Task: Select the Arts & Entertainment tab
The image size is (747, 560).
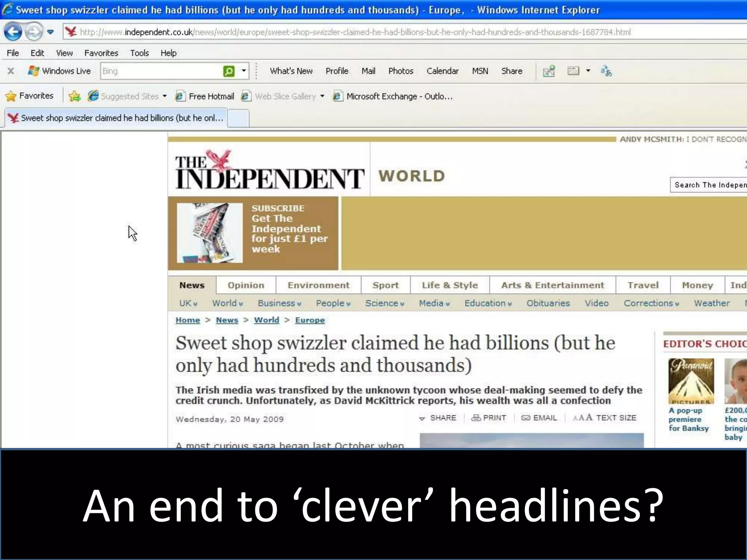Action: pos(553,285)
